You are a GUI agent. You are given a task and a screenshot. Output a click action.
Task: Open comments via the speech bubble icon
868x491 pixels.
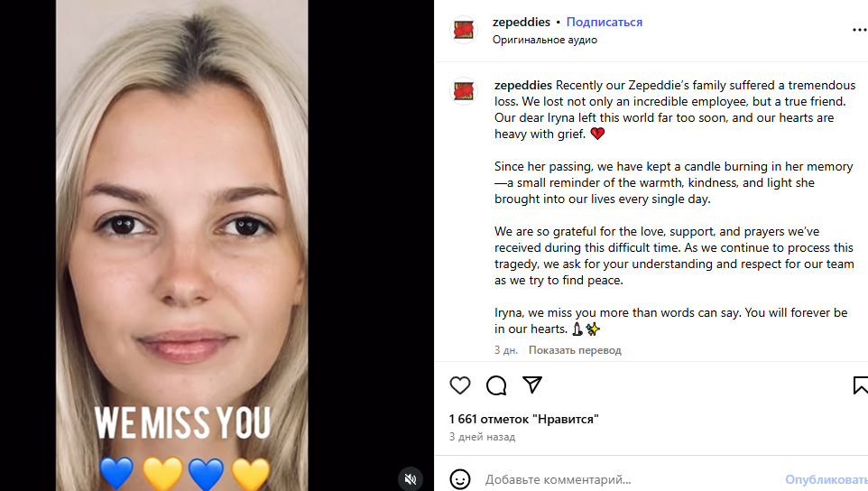(496, 385)
